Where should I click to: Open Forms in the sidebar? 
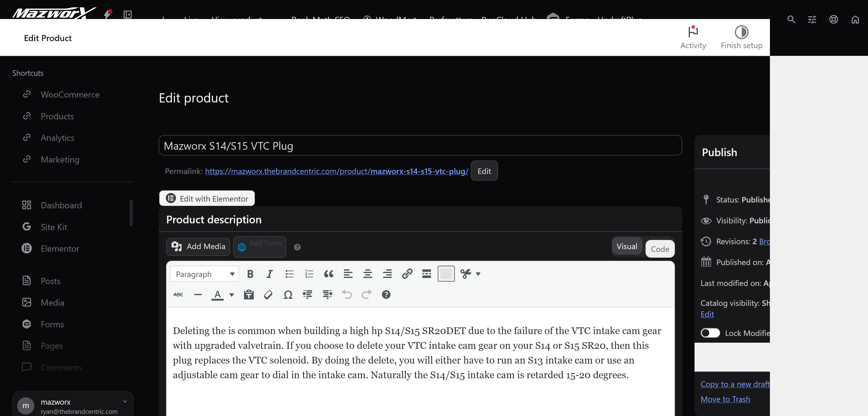(52, 324)
